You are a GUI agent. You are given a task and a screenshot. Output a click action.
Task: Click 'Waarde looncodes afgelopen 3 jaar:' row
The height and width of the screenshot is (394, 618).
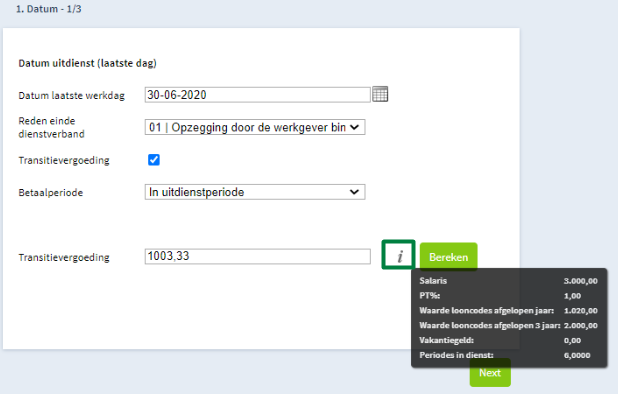click(x=508, y=325)
